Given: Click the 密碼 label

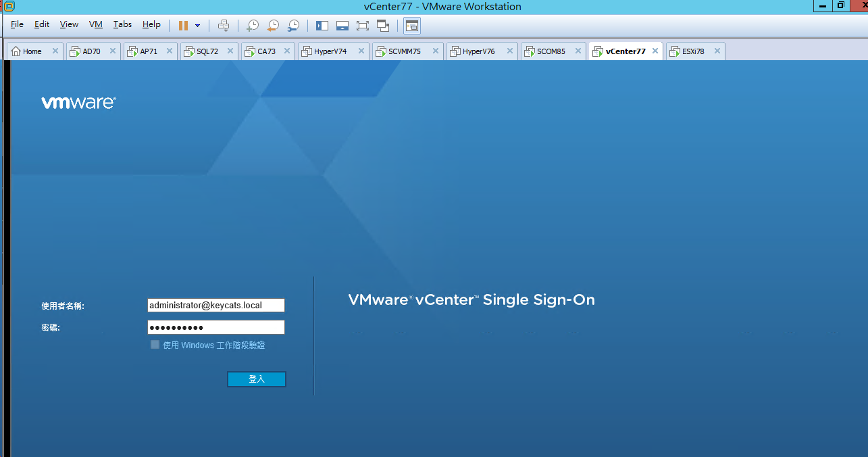Looking at the screenshot, I should [x=51, y=327].
